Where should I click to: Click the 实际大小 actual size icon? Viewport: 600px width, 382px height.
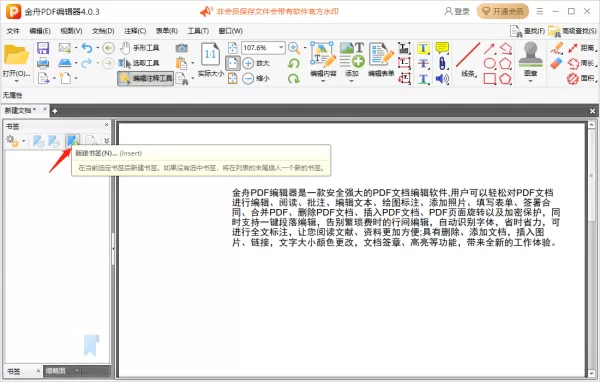click(210, 59)
